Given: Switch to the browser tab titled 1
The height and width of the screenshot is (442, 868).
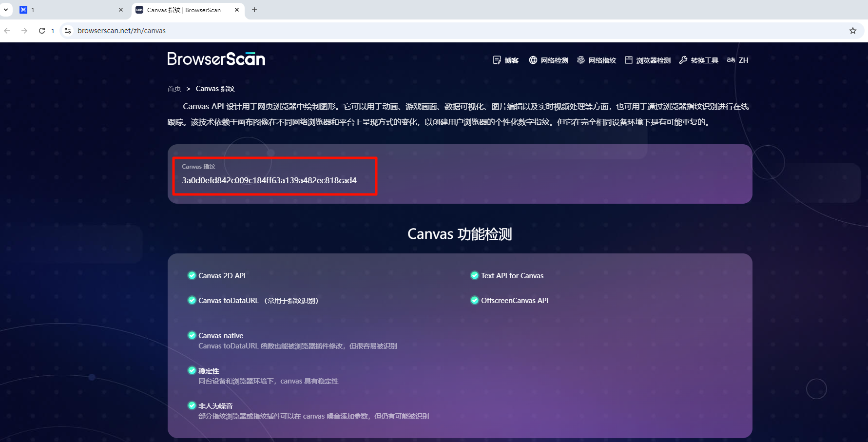Looking at the screenshot, I should pos(71,10).
